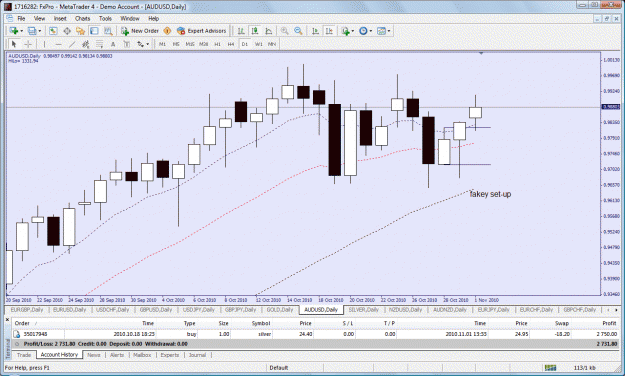Select the Equidistant Channel tool

[x=85, y=44]
